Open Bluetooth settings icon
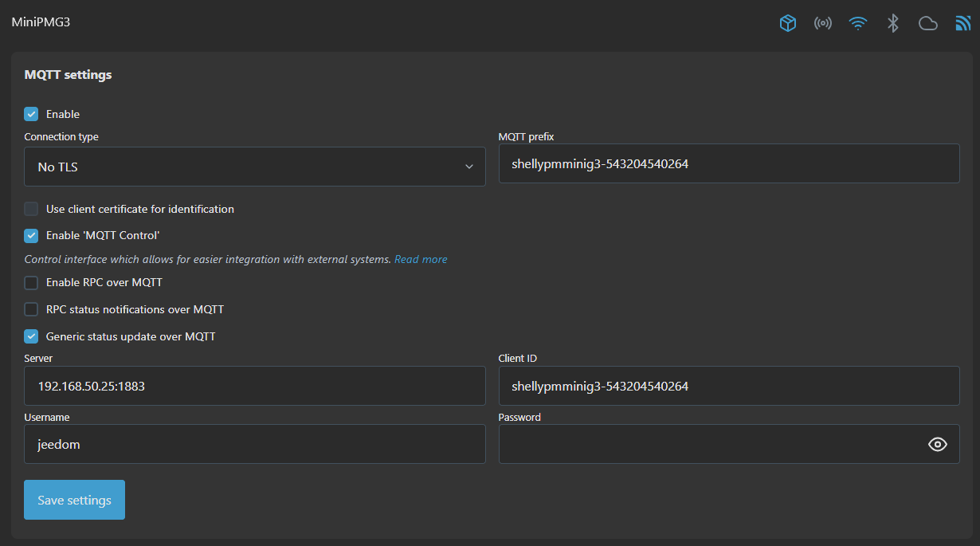 [x=892, y=23]
